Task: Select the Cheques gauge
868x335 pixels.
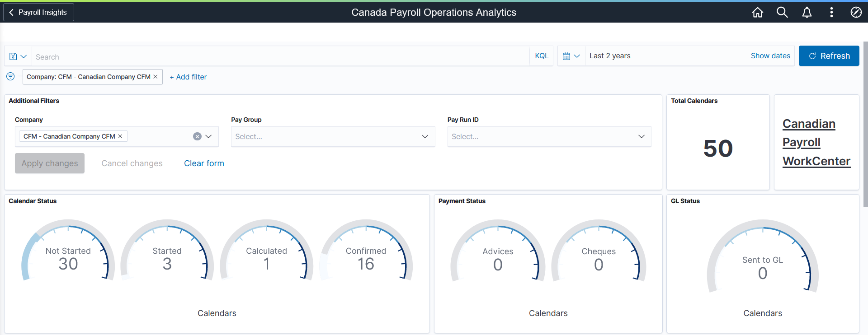Action: pyautogui.click(x=599, y=251)
